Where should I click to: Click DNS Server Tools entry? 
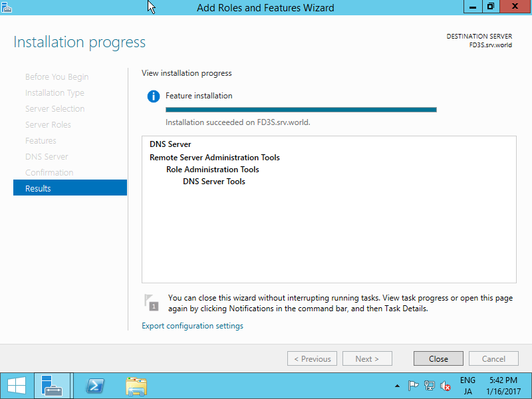(213, 181)
